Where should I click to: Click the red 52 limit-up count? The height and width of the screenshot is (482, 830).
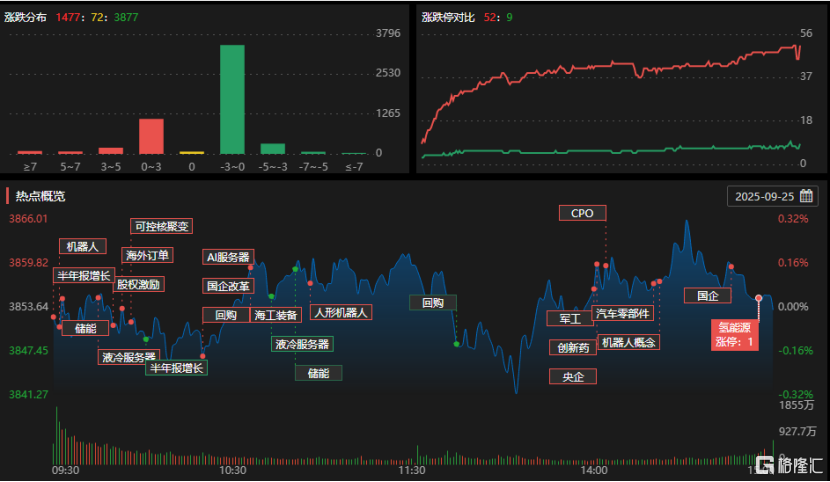tap(490, 17)
